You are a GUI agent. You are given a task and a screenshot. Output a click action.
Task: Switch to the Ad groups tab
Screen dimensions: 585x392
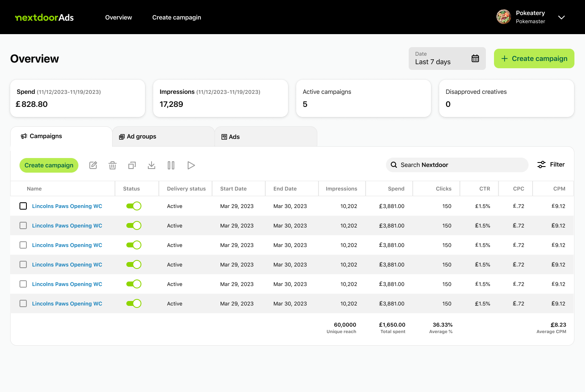point(164,136)
